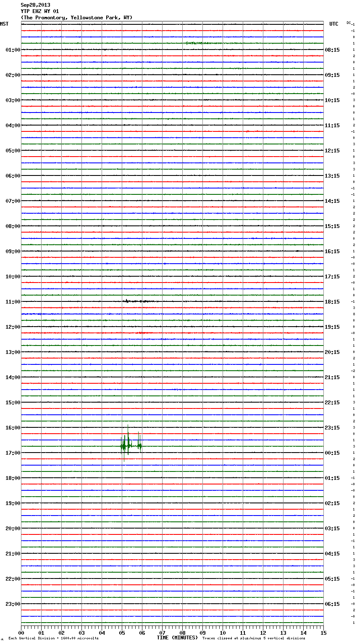357x644 pixels.
Task: Click the 'Each Vertical Division = 1600.00 microvolts' note
Action: click(53, 638)
